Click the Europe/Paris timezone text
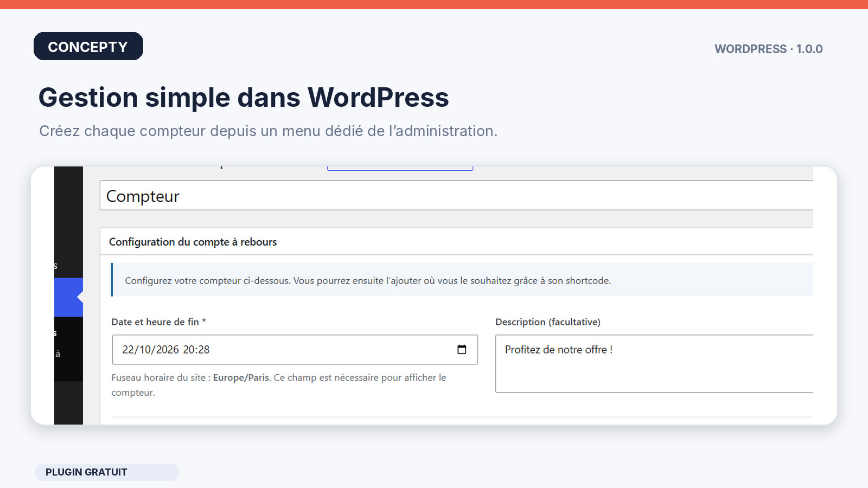 tap(241, 377)
